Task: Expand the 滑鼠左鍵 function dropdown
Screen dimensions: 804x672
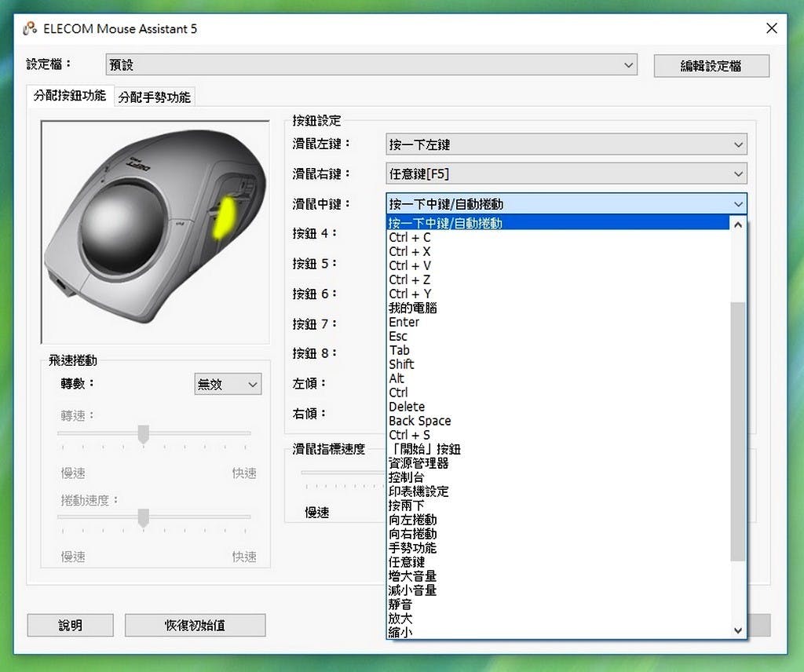Action: pos(566,144)
